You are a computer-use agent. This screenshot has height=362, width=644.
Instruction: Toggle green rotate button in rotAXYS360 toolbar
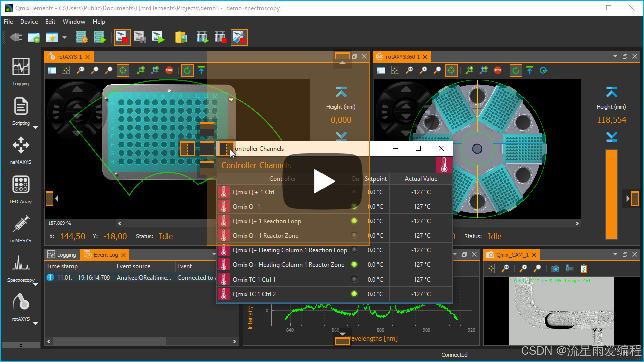(516, 70)
